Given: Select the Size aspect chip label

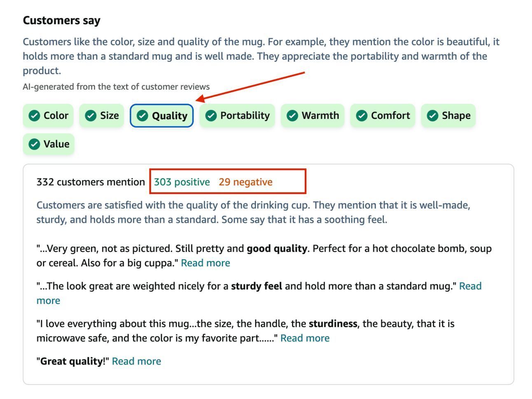Looking at the screenshot, I should click(110, 116).
